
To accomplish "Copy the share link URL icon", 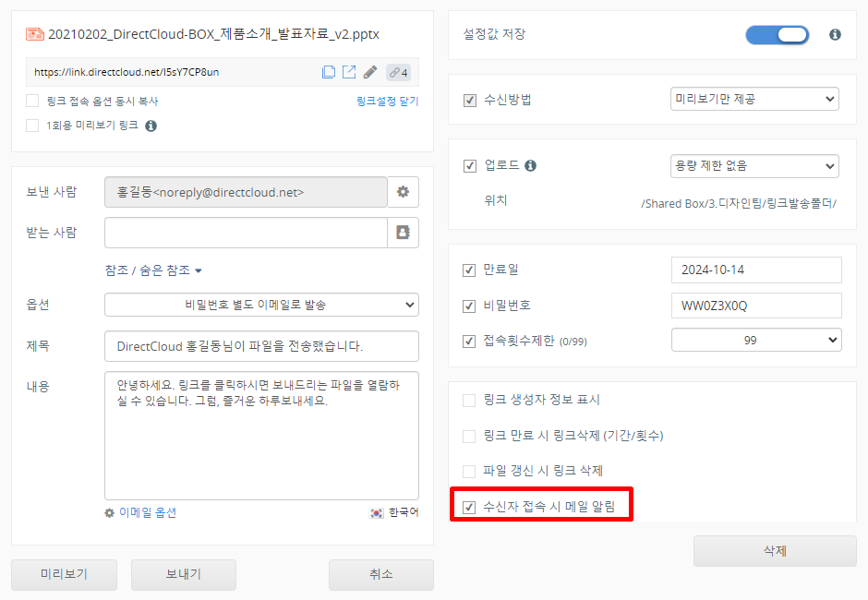I will click(329, 72).
